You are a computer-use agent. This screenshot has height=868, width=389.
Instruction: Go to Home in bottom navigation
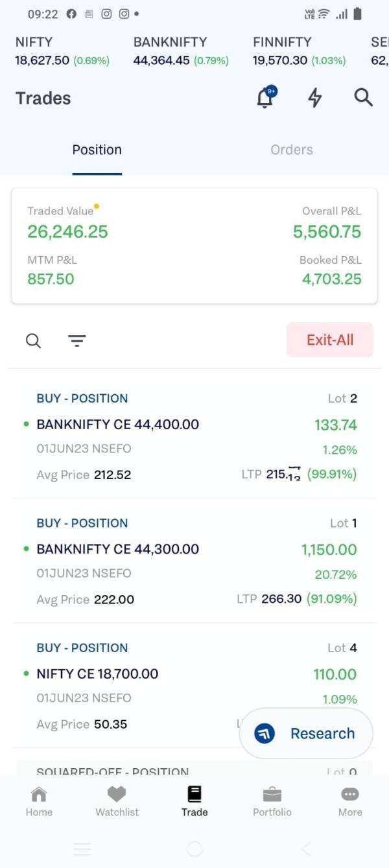(39, 801)
